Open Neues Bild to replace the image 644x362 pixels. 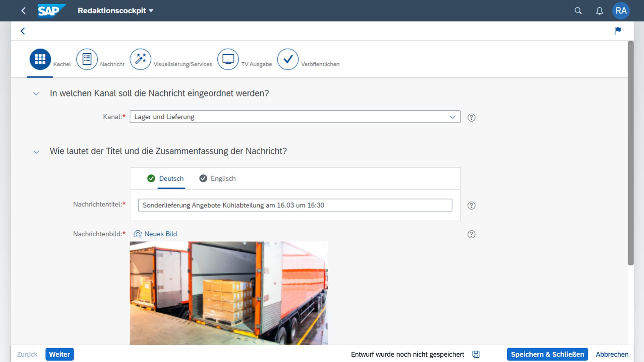pos(155,234)
